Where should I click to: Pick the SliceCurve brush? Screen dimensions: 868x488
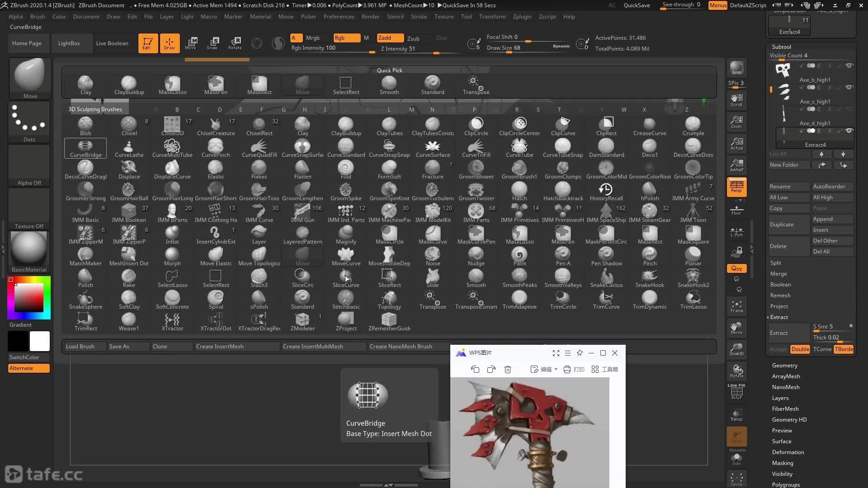pos(346,278)
